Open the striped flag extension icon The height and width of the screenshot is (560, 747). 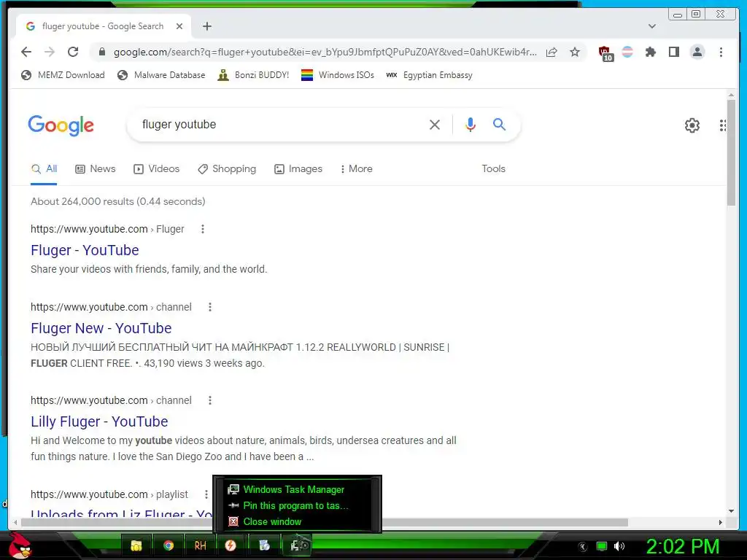pos(627,52)
